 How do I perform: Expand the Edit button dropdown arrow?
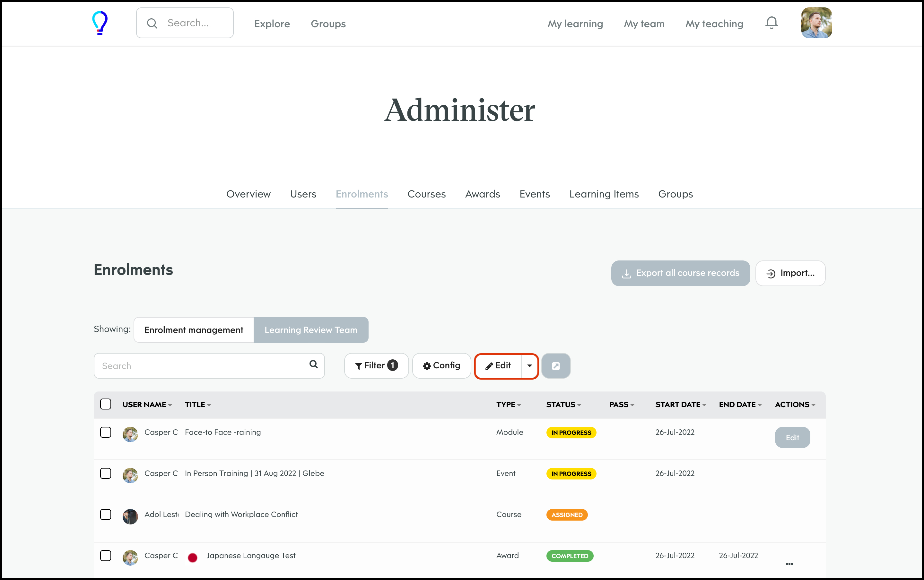click(529, 366)
